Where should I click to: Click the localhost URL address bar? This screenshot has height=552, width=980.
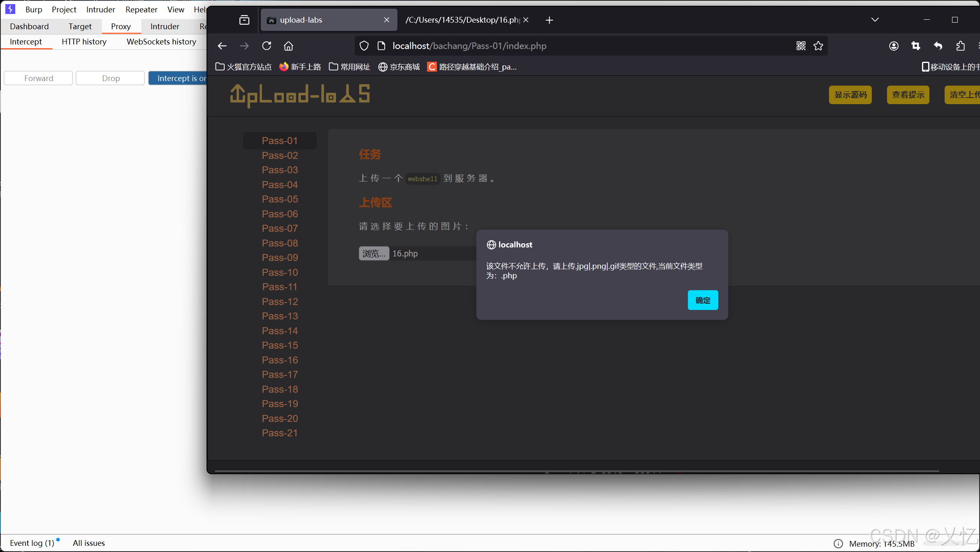tap(469, 46)
